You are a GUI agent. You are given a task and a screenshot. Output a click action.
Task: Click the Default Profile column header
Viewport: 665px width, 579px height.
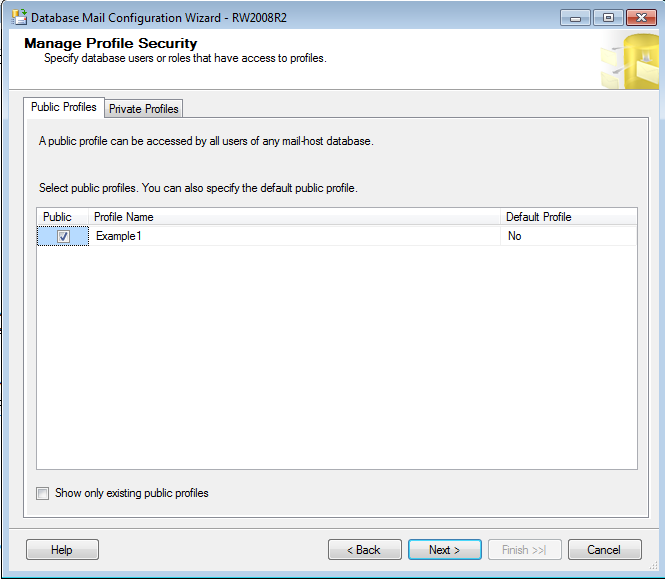pyautogui.click(x=569, y=217)
